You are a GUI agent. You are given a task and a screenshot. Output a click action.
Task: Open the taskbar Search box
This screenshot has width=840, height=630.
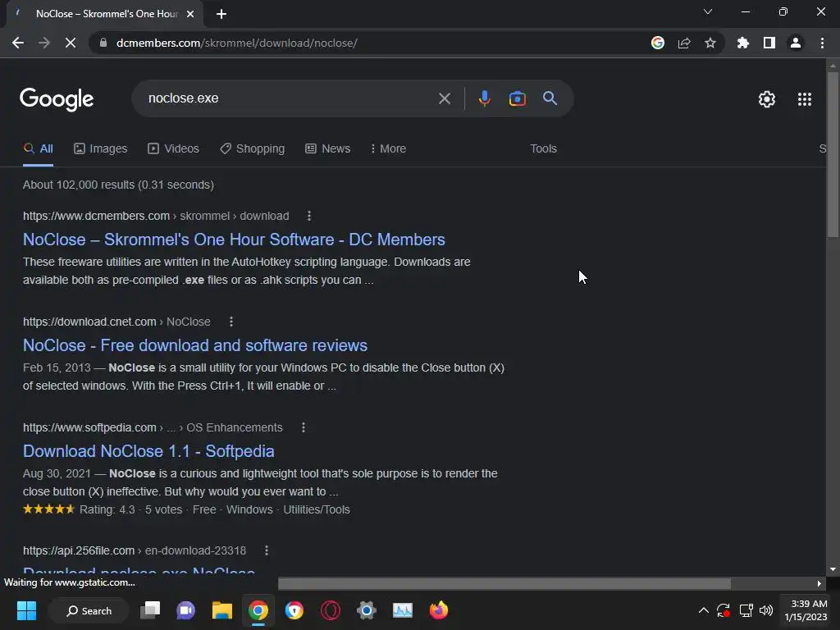(x=89, y=610)
